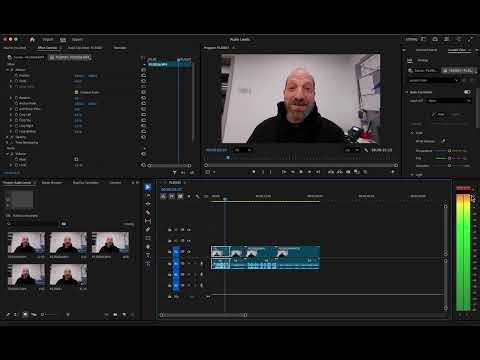Click the Extract button in Program monitor
This screenshot has height=360, width=480.
340,172
